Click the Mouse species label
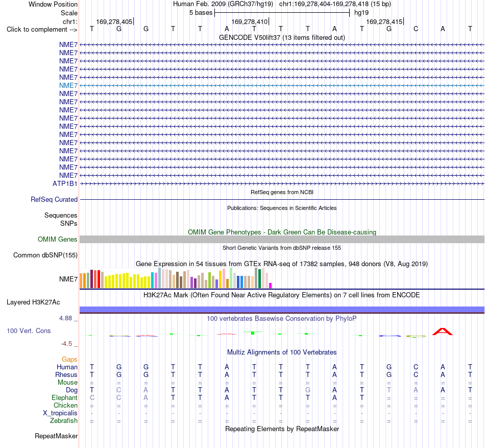 coord(67,383)
